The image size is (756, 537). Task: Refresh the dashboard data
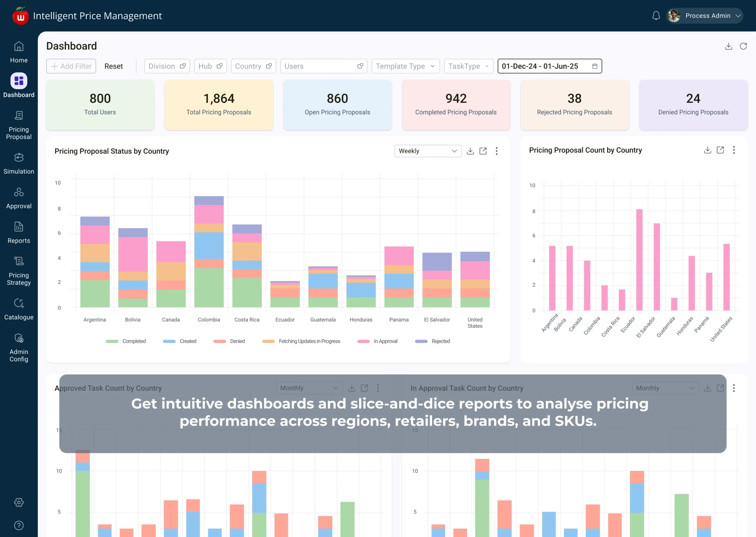click(743, 46)
